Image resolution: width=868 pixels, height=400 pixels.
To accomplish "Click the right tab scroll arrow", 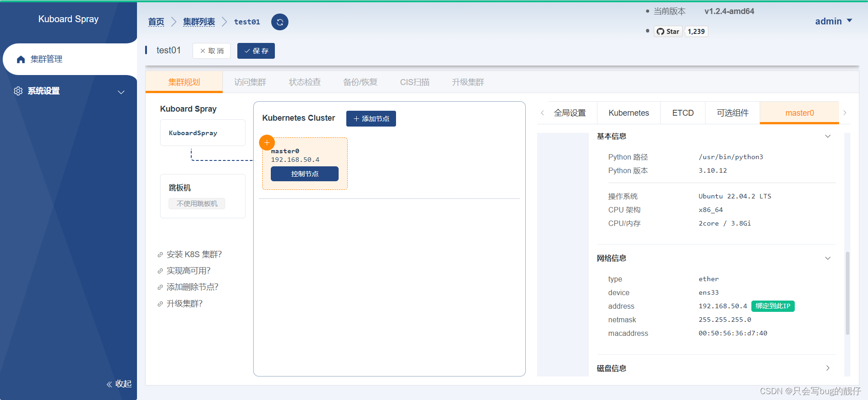I will pos(844,113).
